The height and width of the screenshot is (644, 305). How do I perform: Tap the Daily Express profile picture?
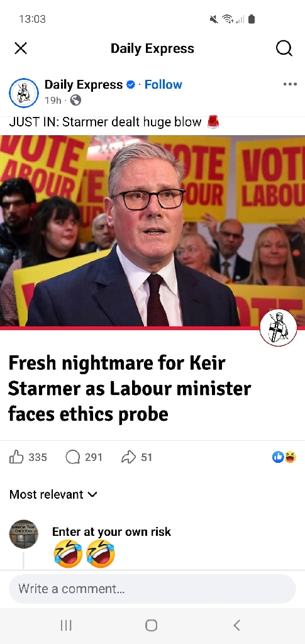(x=24, y=93)
